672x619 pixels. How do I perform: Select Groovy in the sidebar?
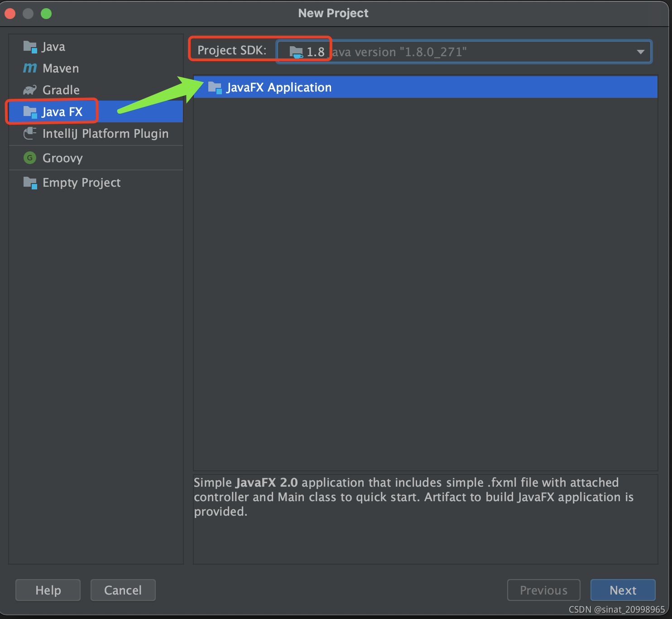tap(96, 158)
